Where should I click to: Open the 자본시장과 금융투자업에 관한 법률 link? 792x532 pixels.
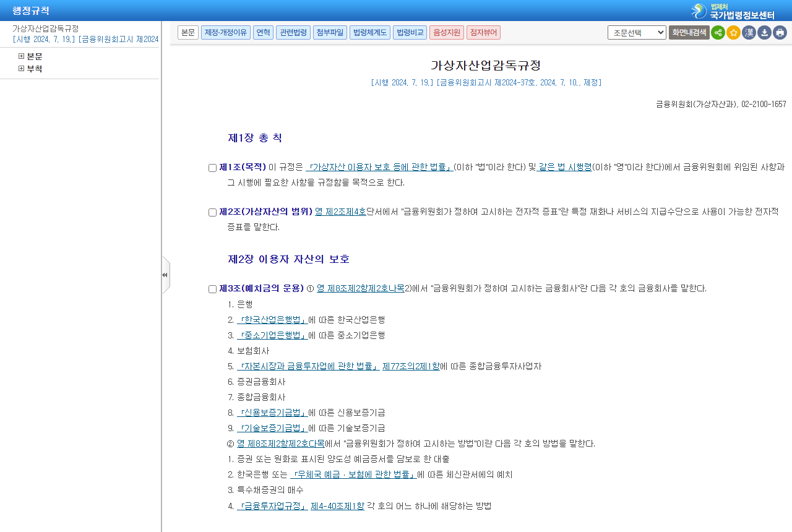tap(308, 366)
